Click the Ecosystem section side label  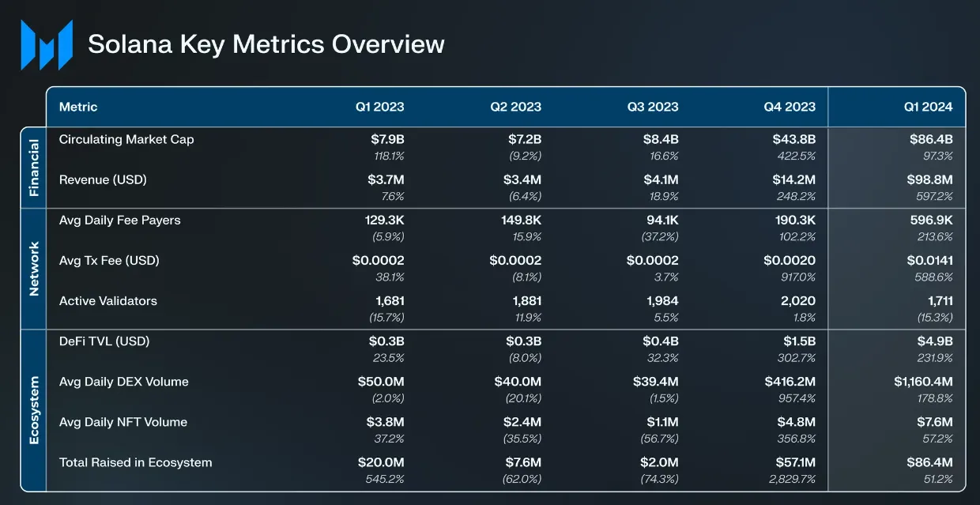33,410
